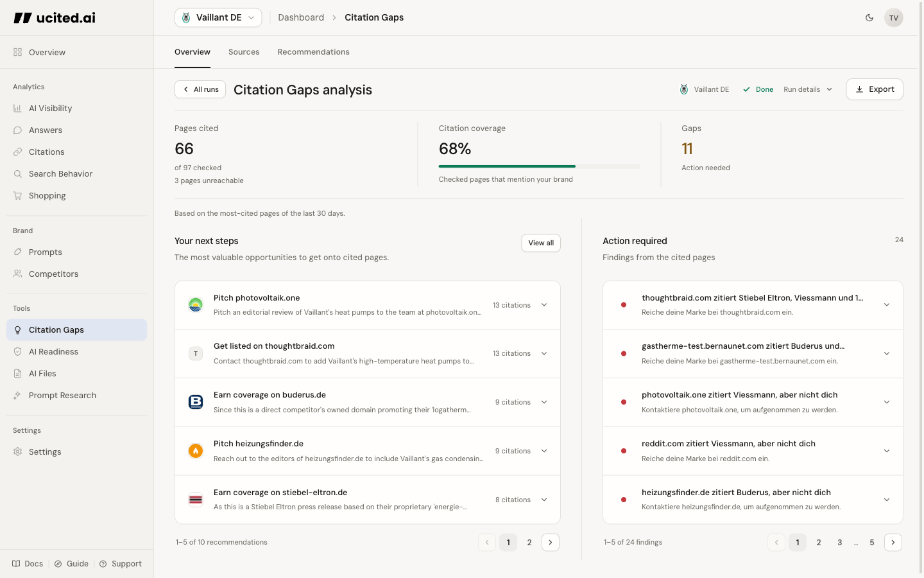Click the AI Visibility chart icon
This screenshot has width=924, height=578.
click(17, 108)
